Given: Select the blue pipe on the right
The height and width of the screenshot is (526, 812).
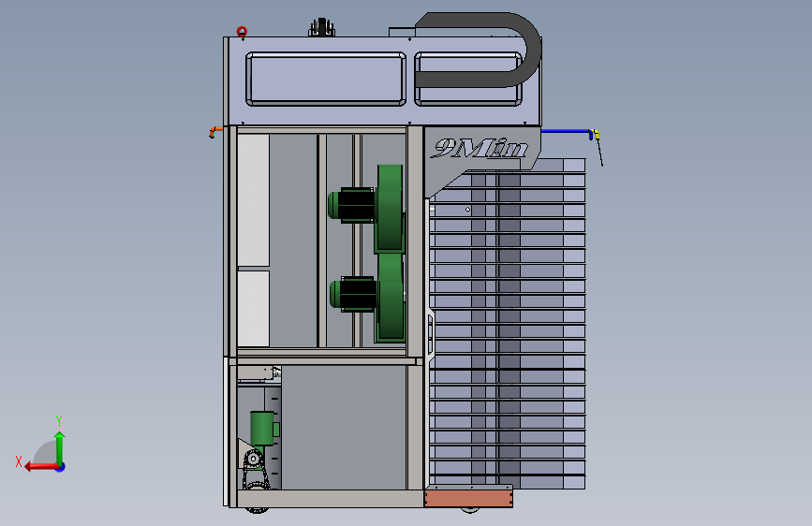Looking at the screenshot, I should 566,131.
